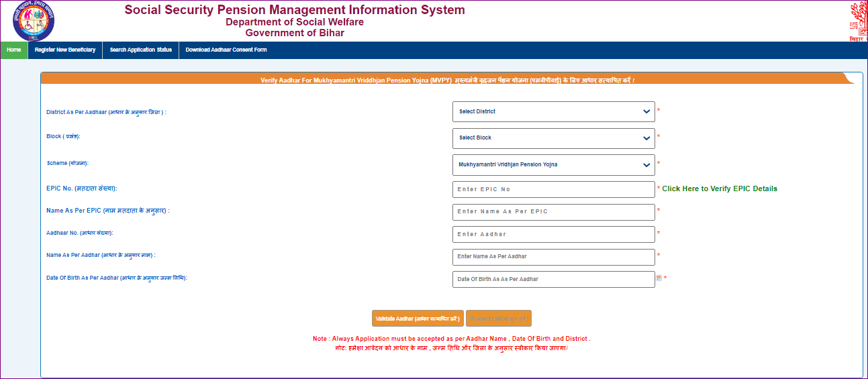Open the Scheme dropdown showing Mukhyamantri Vridhjan Pension

click(553, 164)
